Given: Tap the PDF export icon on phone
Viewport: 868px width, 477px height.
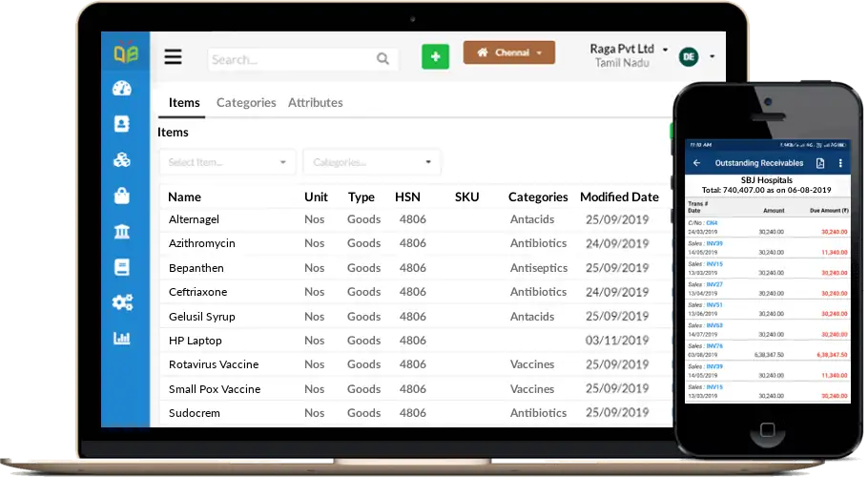Looking at the screenshot, I should pos(820,163).
